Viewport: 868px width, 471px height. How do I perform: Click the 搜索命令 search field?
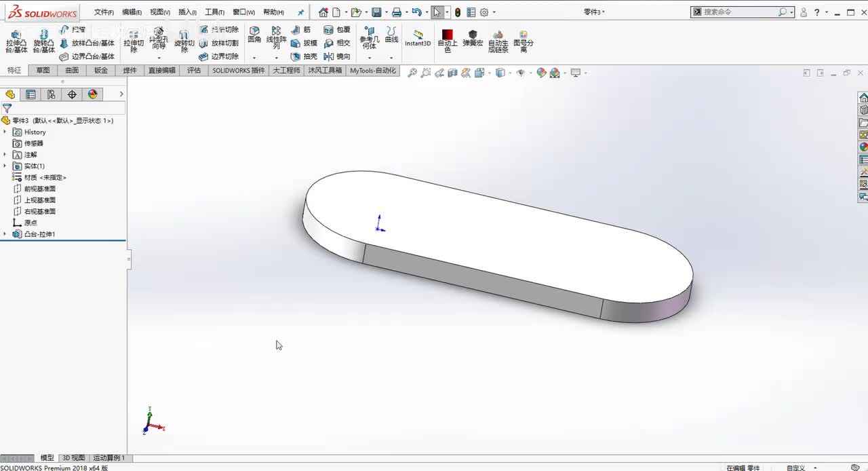(x=742, y=12)
